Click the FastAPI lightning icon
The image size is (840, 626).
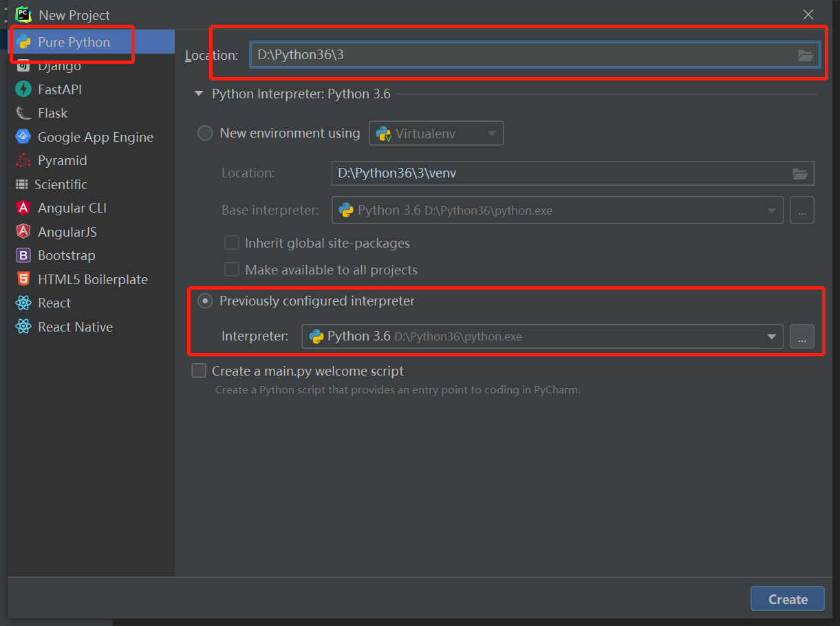coord(24,89)
